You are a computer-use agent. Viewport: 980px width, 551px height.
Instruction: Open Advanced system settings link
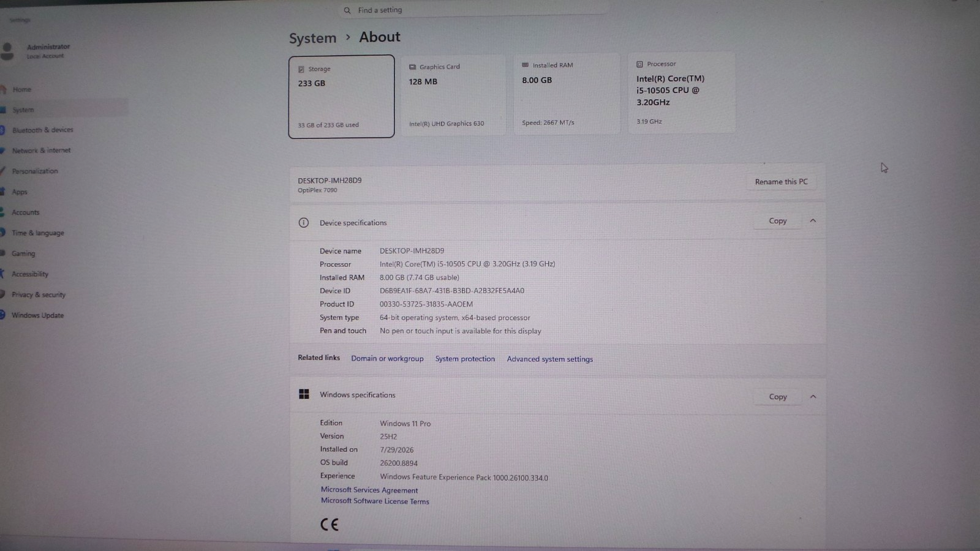tap(549, 359)
